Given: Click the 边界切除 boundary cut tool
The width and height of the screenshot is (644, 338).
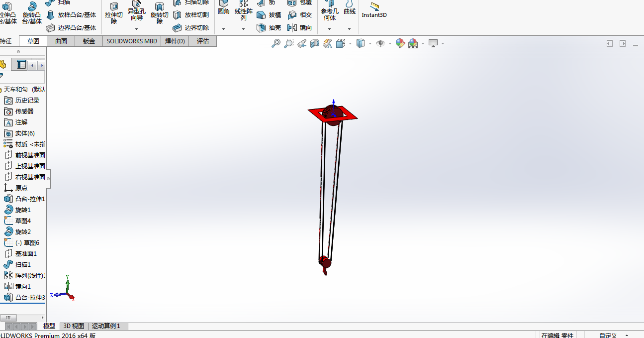Looking at the screenshot, I should [x=191, y=28].
